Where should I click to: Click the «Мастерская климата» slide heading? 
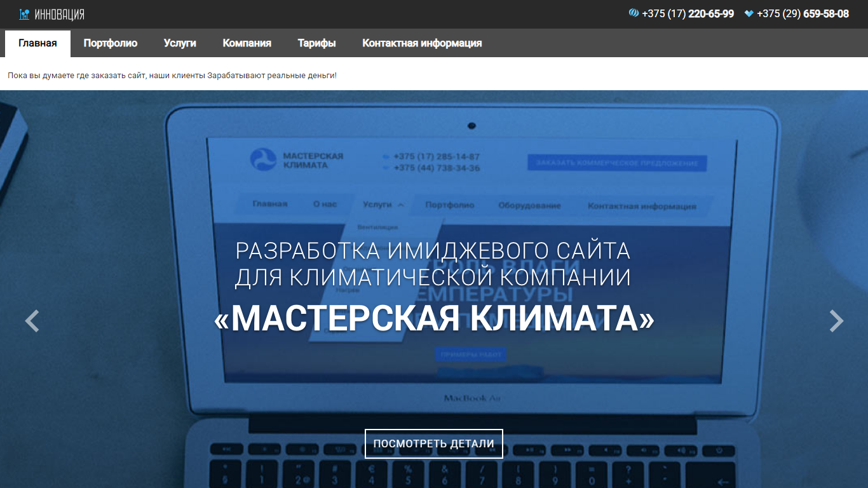(x=434, y=318)
